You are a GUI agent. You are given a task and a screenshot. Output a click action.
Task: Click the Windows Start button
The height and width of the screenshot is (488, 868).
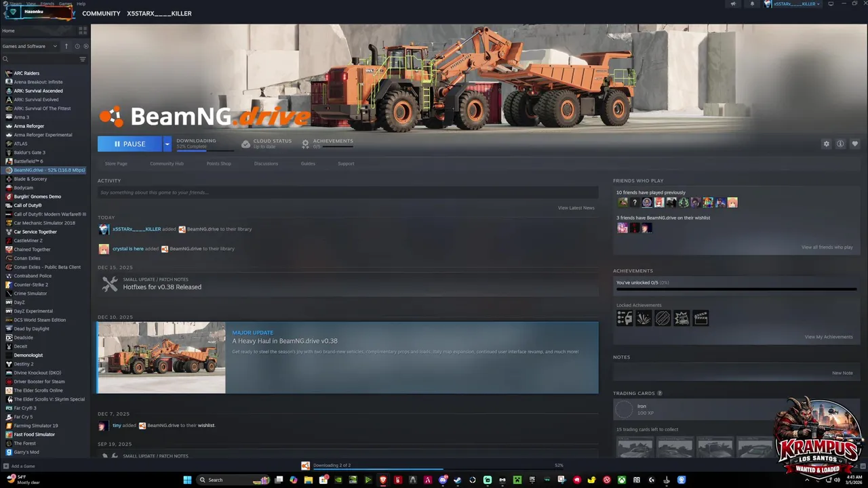[x=187, y=480]
